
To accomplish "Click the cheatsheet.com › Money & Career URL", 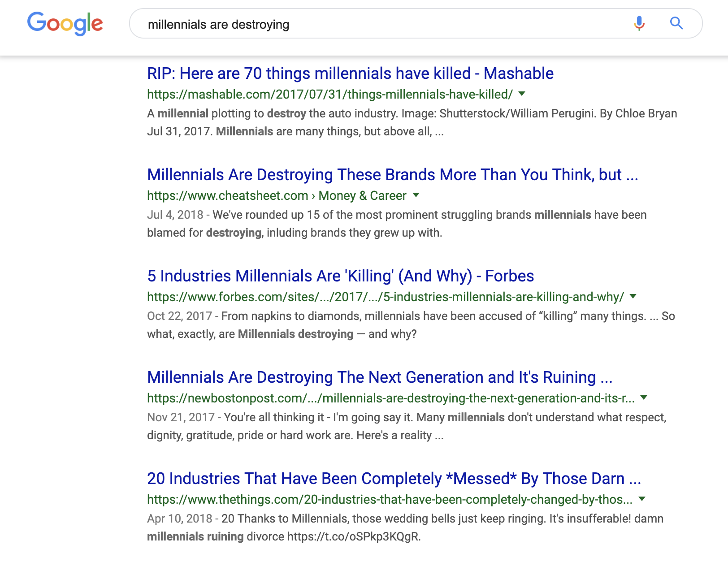I will [x=277, y=195].
